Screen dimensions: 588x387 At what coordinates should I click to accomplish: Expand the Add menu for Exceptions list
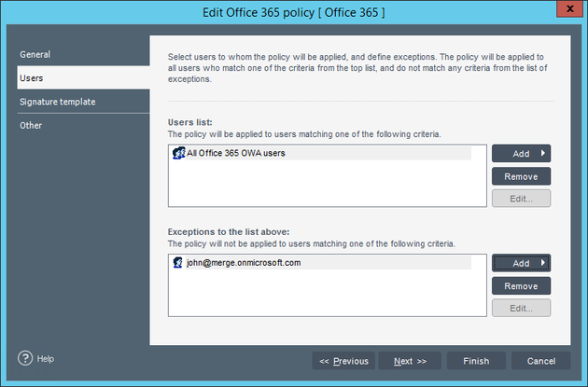pyautogui.click(x=521, y=263)
